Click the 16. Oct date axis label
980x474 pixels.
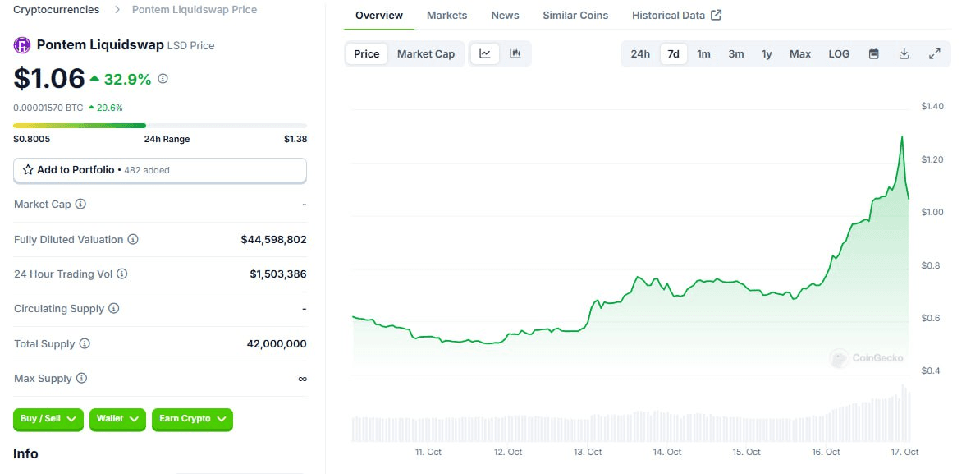(x=825, y=452)
